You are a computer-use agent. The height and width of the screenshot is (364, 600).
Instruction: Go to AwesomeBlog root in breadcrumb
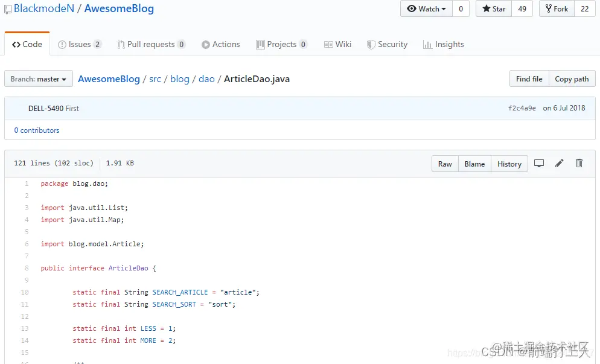point(109,79)
